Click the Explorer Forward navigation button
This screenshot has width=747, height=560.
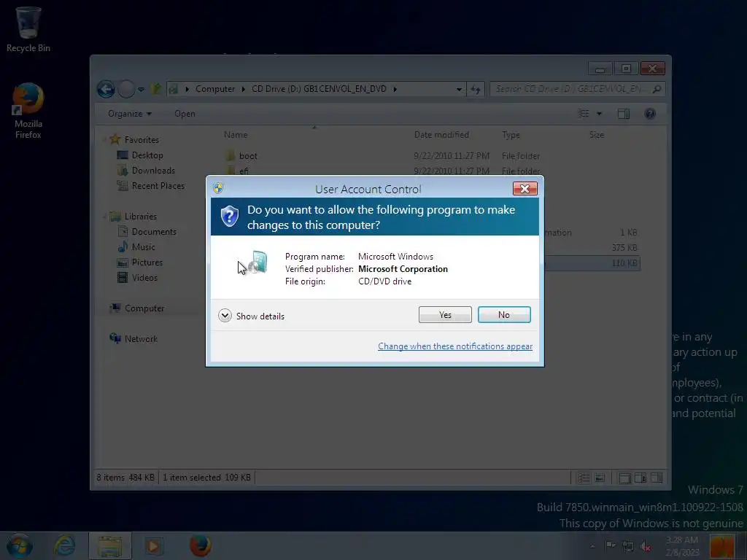tap(126, 89)
